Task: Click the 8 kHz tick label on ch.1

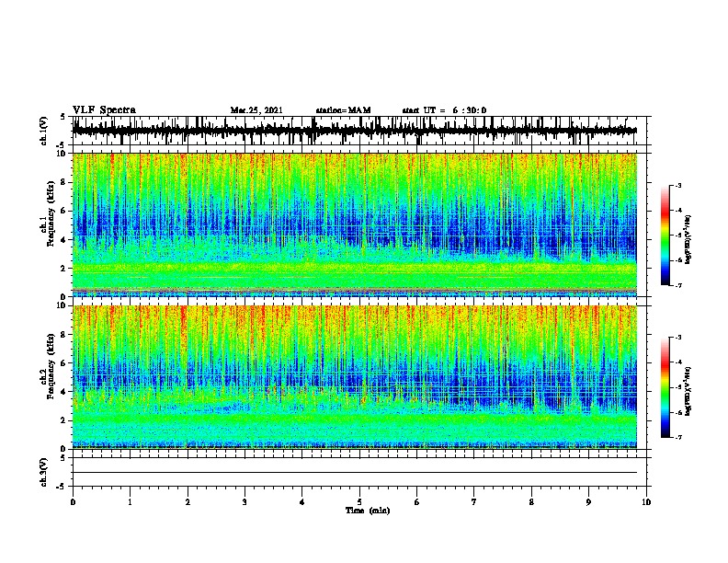Action: [64, 182]
